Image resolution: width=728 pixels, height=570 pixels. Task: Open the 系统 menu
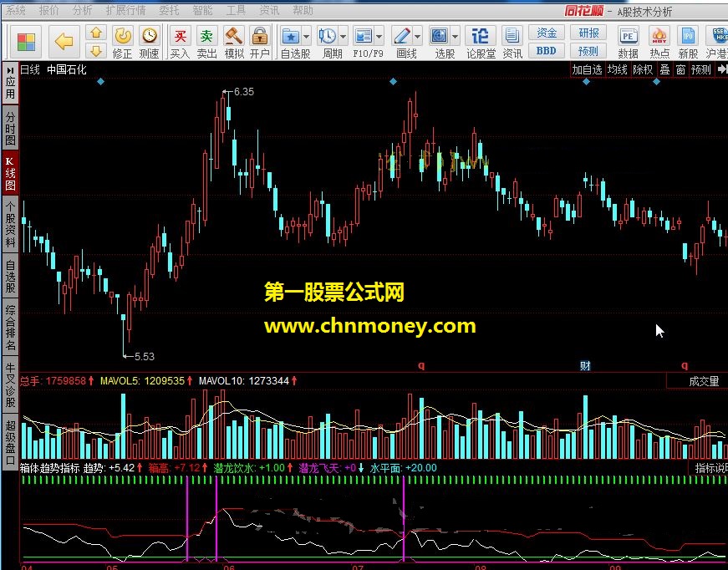coord(16,10)
